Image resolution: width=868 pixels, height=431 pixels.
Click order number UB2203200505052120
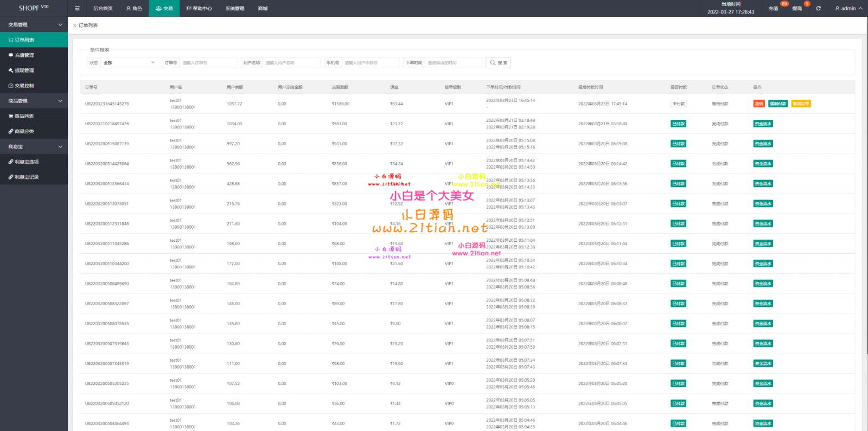click(107, 403)
